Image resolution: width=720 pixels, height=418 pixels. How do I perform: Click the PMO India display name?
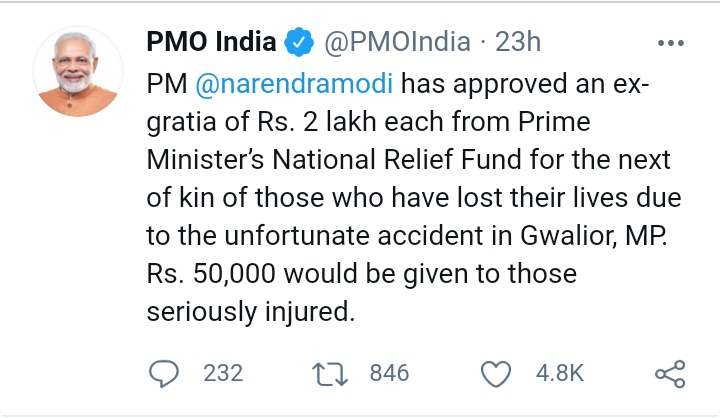point(210,42)
